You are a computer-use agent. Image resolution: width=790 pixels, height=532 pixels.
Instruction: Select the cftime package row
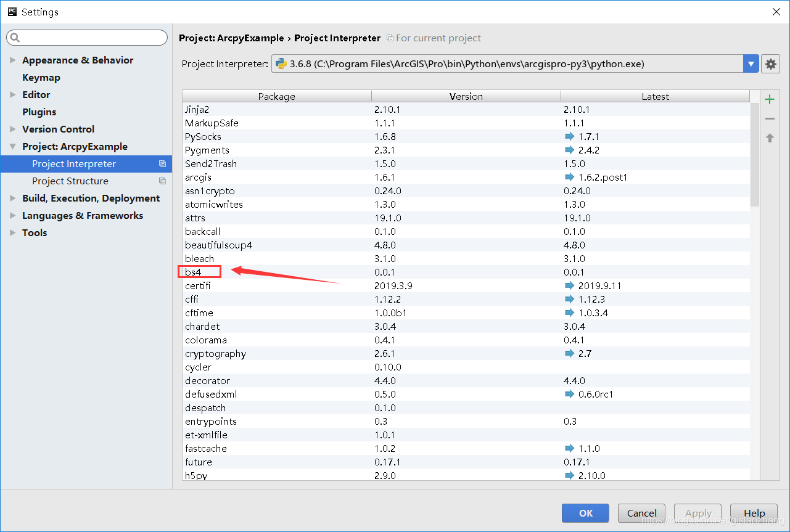(466, 313)
